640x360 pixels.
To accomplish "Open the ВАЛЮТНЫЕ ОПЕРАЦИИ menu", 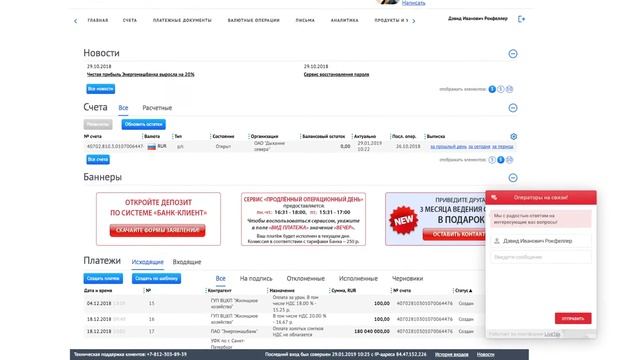I will pos(253,20).
